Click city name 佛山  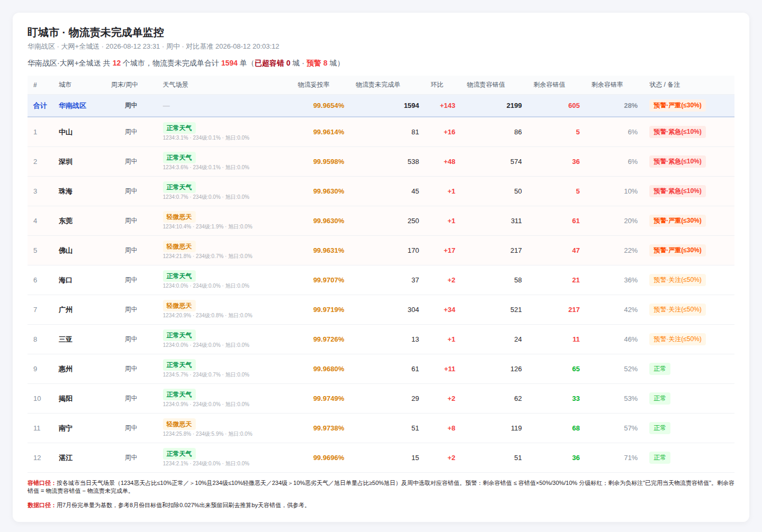[66, 251]
